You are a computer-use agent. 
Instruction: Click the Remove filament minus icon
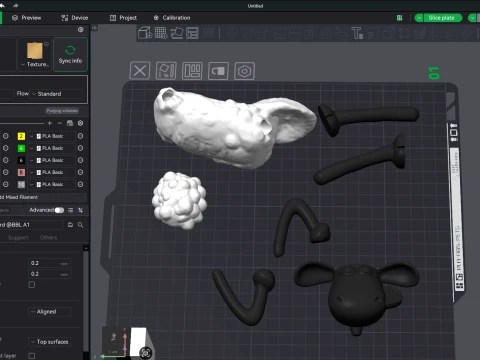(60, 123)
